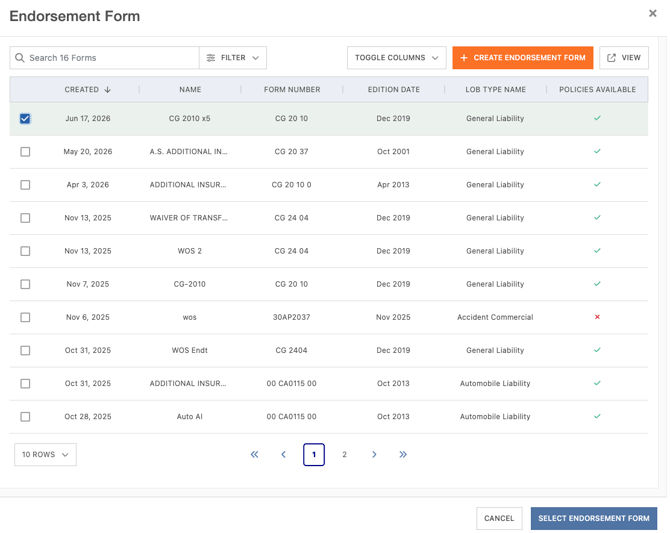This screenshot has width=670, height=533.
Task: Click the WAIVER OF TRANSF... name cell
Action: (x=188, y=218)
